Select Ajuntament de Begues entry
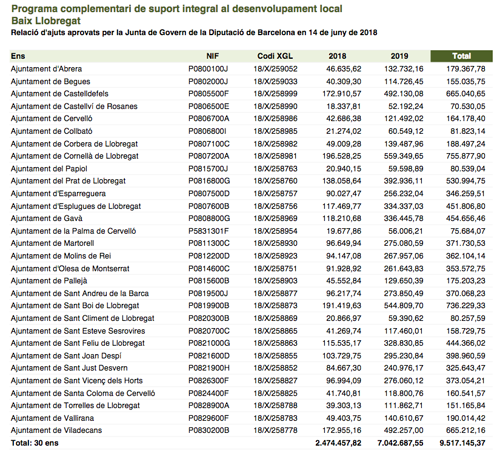The width and height of the screenshot is (500, 465). pyautogui.click(x=50, y=82)
